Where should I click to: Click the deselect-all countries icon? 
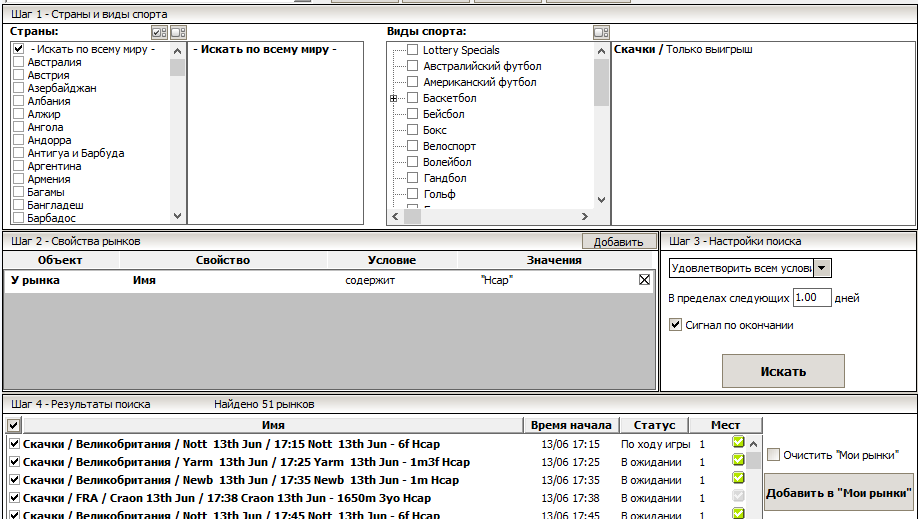coord(179,32)
